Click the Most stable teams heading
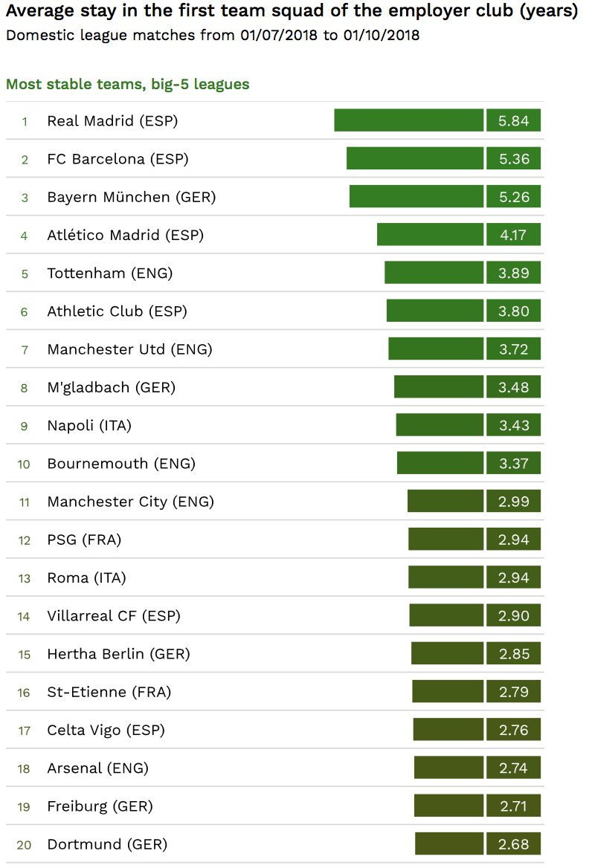 pyautogui.click(x=127, y=84)
